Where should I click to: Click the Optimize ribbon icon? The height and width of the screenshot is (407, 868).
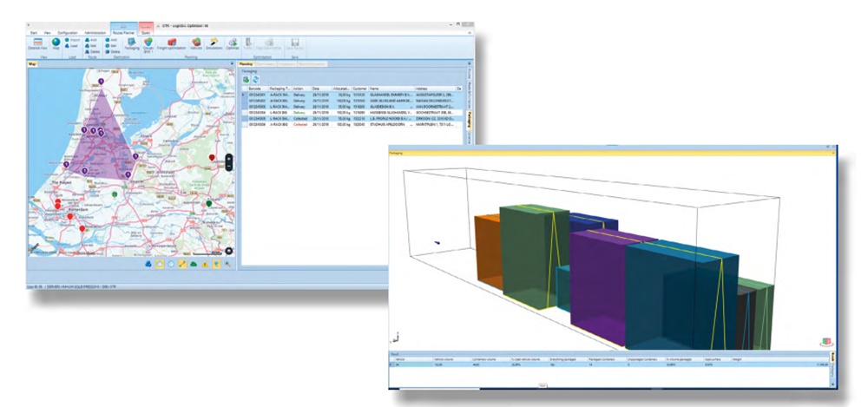233,43
